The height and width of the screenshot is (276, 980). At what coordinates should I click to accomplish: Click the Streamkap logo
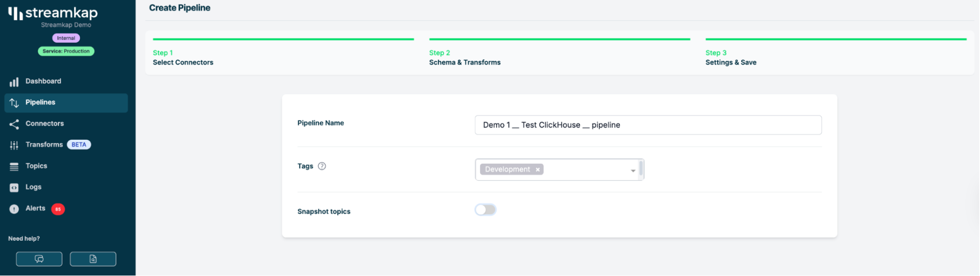53,13
